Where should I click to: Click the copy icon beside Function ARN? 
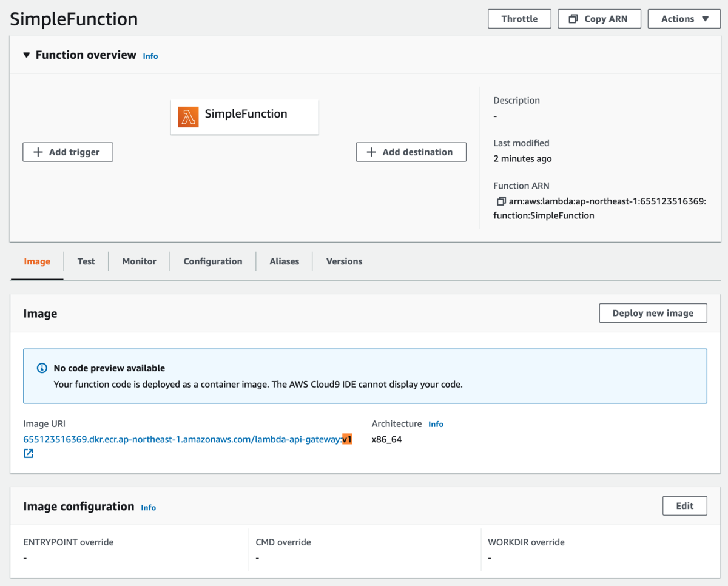pyautogui.click(x=500, y=201)
